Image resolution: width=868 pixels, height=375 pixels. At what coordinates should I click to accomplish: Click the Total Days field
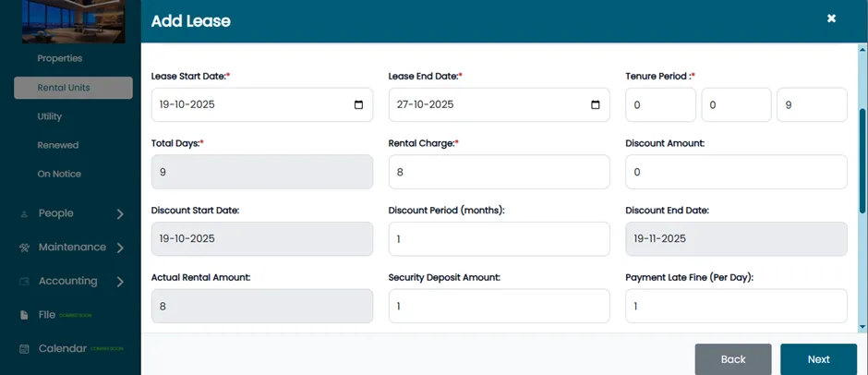[262, 172]
